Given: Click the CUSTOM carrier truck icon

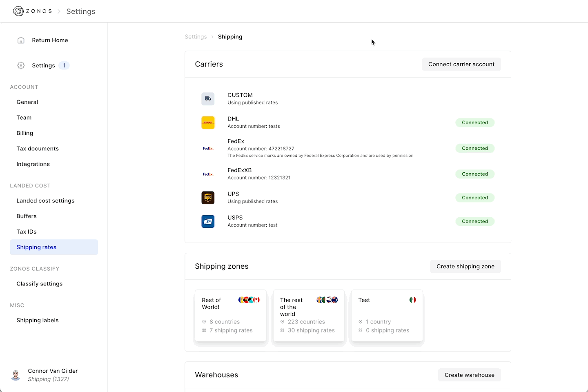Looking at the screenshot, I should (x=208, y=99).
